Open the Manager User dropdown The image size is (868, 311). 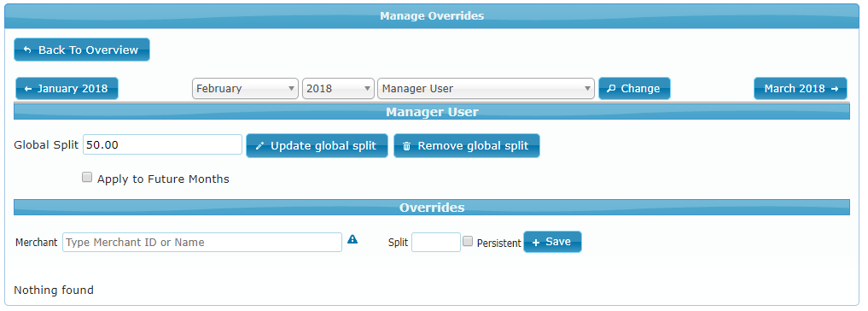[486, 89]
